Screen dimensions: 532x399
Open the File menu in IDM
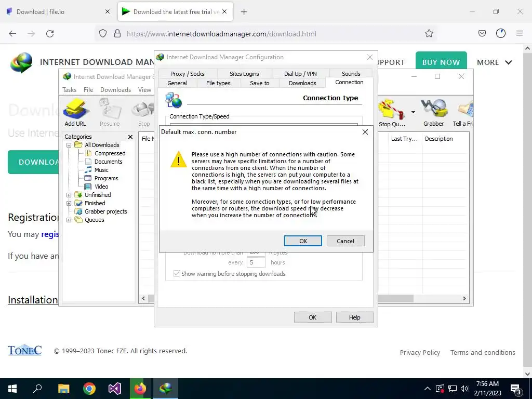[x=88, y=89]
